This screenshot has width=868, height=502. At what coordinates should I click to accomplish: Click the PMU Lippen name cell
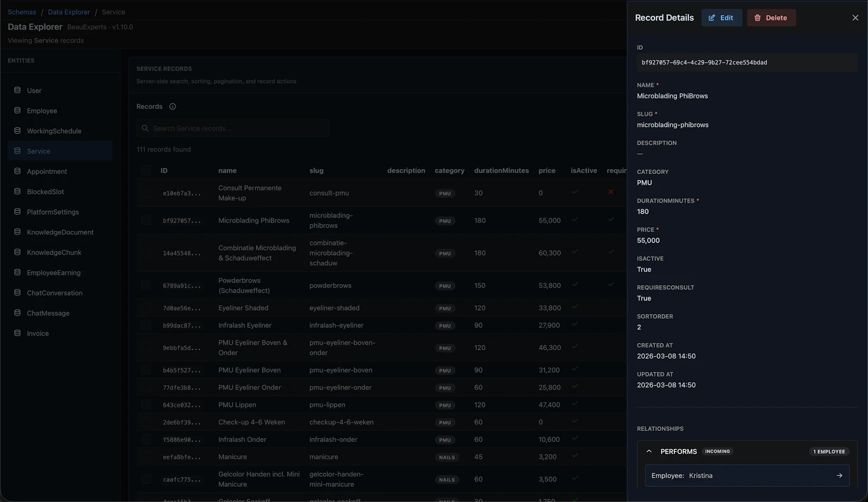point(237,405)
